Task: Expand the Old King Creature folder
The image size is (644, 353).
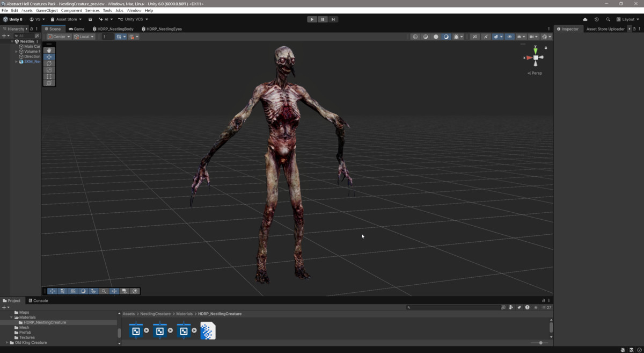Action: [x=7, y=342]
